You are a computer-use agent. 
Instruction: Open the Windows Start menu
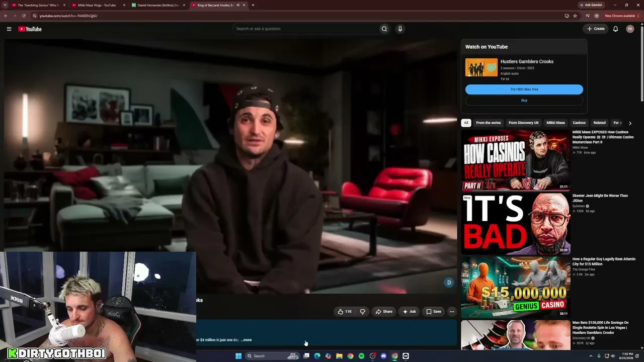pos(238,356)
